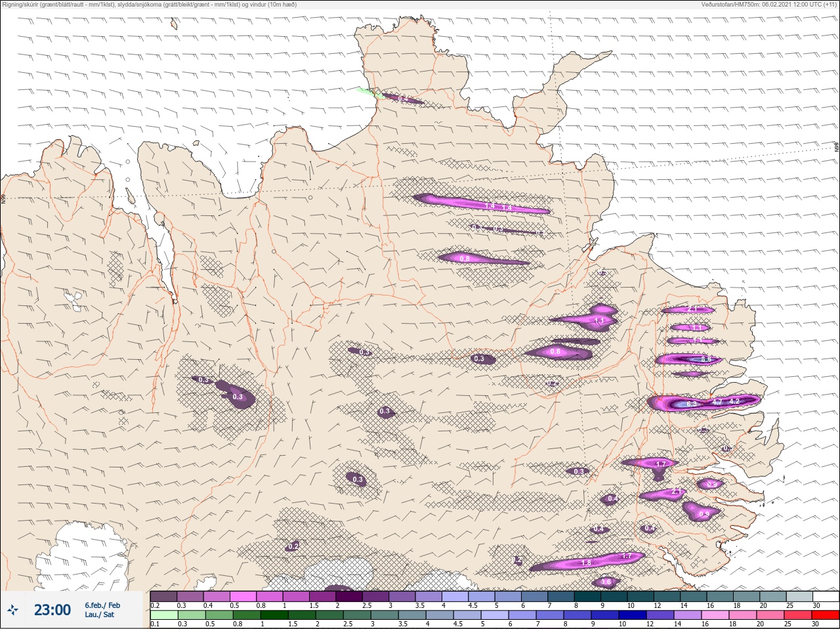The image size is (840, 629).
Task: Click the 4.2 precipitation value on the map
Action: pyautogui.click(x=734, y=401)
